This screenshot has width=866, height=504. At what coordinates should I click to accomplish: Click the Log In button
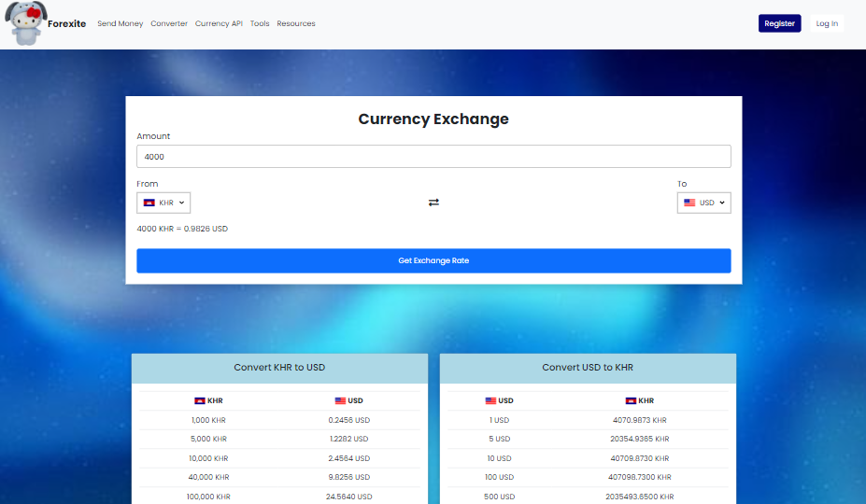pyautogui.click(x=827, y=23)
